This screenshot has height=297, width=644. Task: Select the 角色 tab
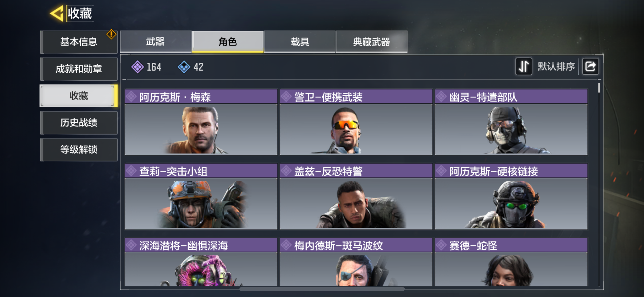(228, 42)
